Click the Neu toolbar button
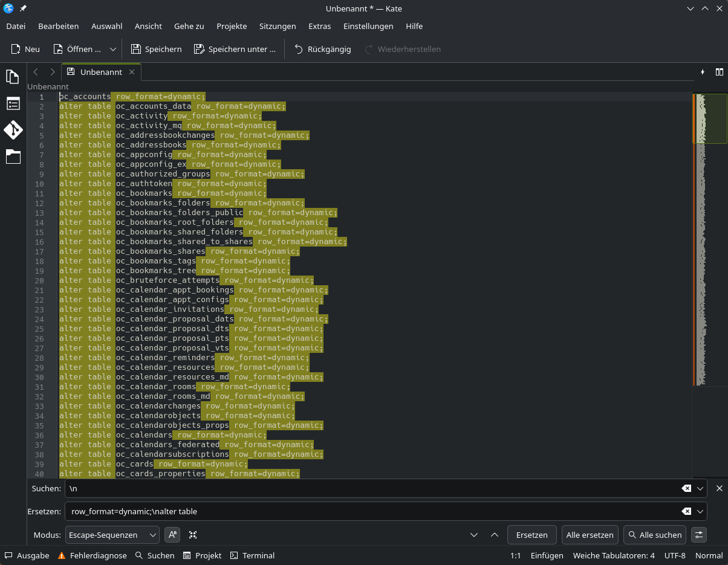Image resolution: width=728 pixels, height=565 pixels. [x=25, y=49]
